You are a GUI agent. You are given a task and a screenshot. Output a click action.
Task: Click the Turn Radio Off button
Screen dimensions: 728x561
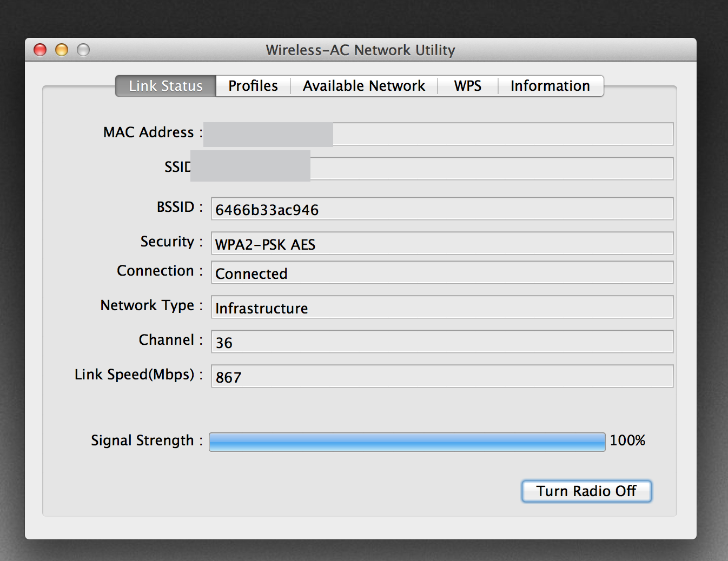pyautogui.click(x=586, y=491)
